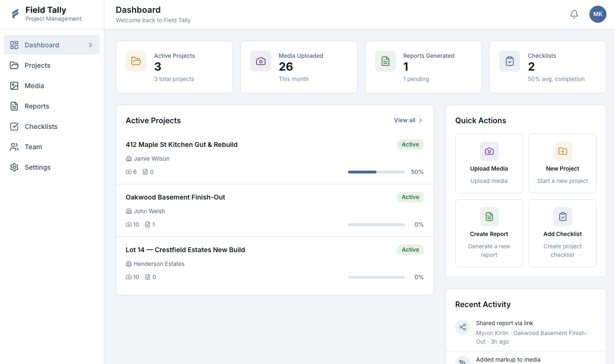
Task: Open Projects in the sidebar
Action: click(37, 65)
